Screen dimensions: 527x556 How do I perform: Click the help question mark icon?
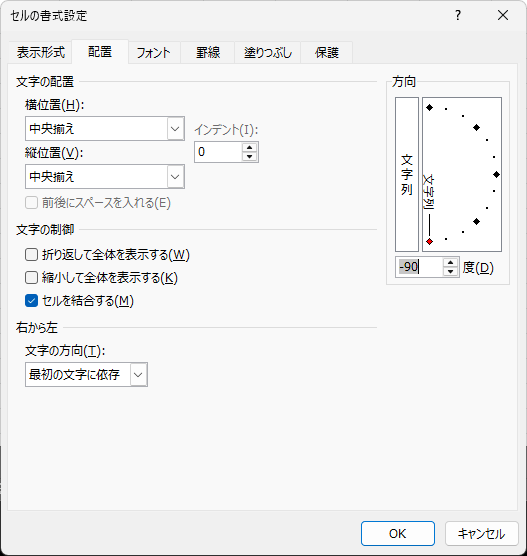[458, 15]
